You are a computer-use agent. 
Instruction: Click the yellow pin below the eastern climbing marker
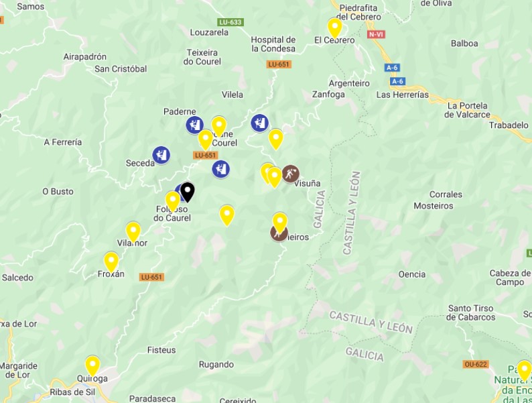click(x=275, y=139)
